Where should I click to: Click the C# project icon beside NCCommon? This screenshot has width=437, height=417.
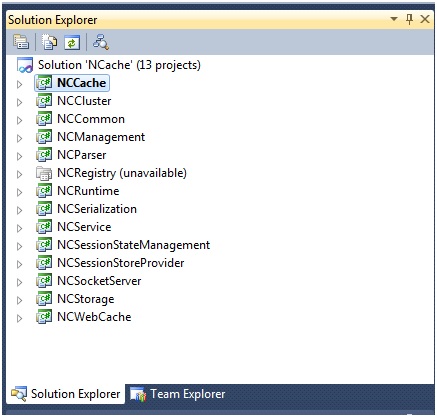pos(44,118)
